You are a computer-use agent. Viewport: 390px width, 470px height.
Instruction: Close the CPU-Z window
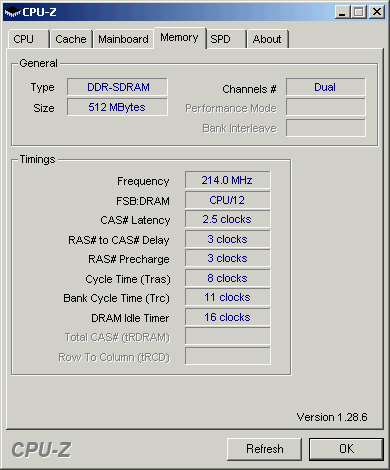click(x=377, y=12)
